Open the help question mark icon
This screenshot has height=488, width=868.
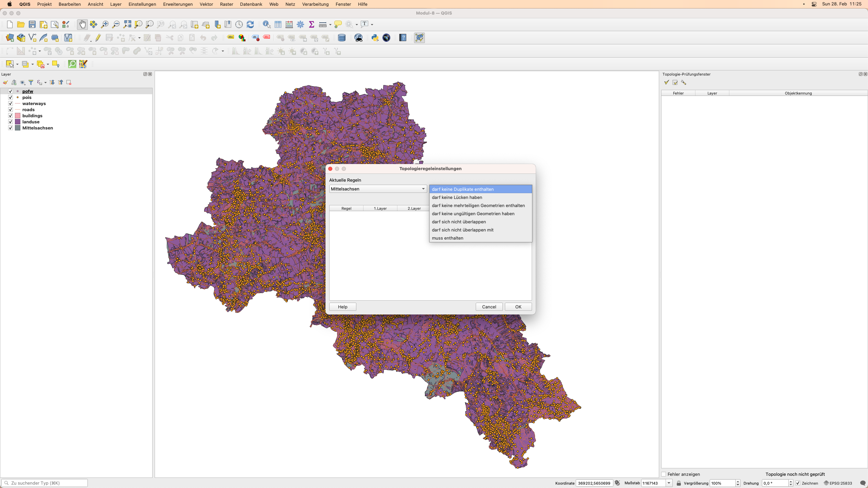pyautogui.click(x=403, y=38)
